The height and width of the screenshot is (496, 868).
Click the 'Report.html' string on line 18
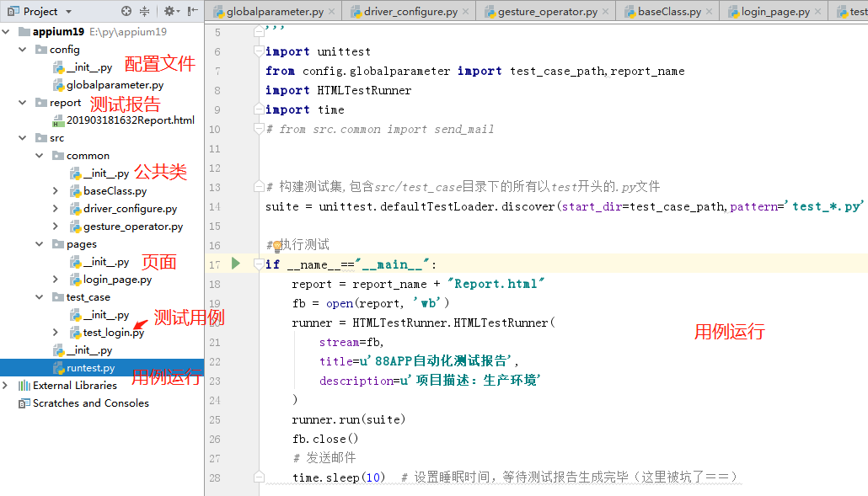[496, 284]
